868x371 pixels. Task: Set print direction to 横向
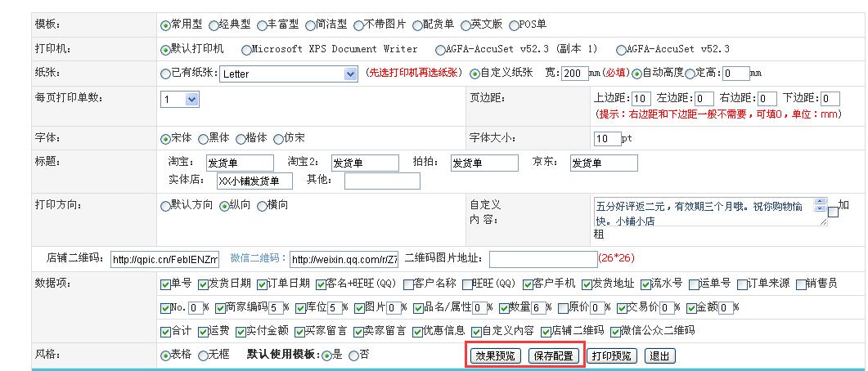262,206
